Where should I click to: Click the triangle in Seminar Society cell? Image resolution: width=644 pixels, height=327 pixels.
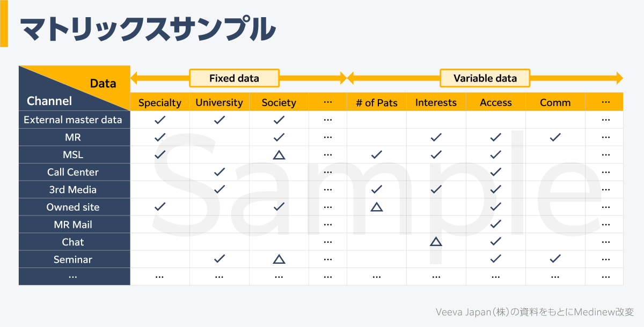click(x=279, y=259)
